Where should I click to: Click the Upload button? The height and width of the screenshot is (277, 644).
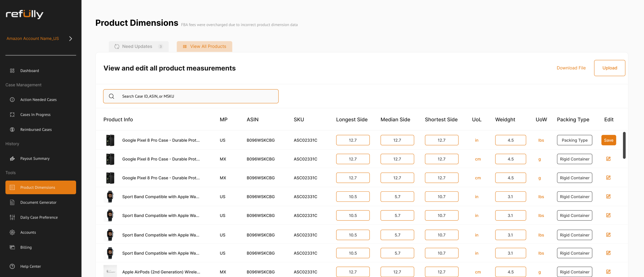609,68
